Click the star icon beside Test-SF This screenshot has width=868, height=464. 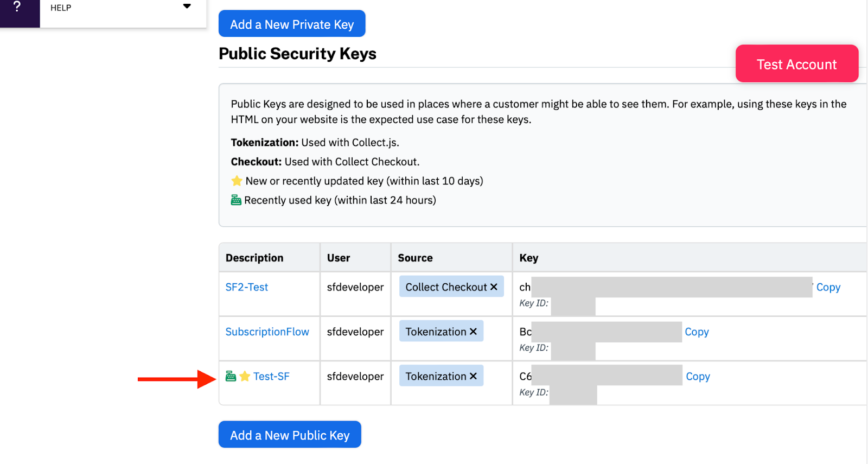pyautogui.click(x=245, y=376)
